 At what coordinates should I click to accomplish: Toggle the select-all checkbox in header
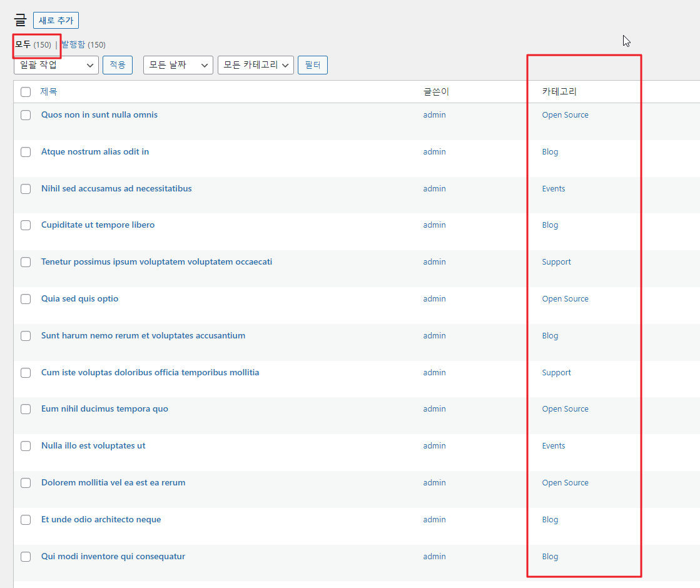point(26,92)
